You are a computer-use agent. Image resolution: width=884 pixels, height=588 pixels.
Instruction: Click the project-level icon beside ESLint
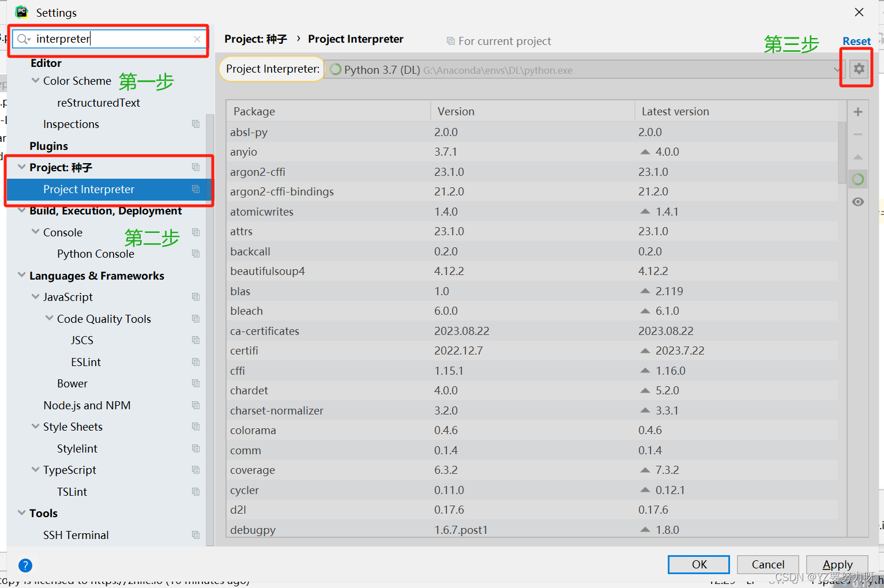(x=196, y=362)
